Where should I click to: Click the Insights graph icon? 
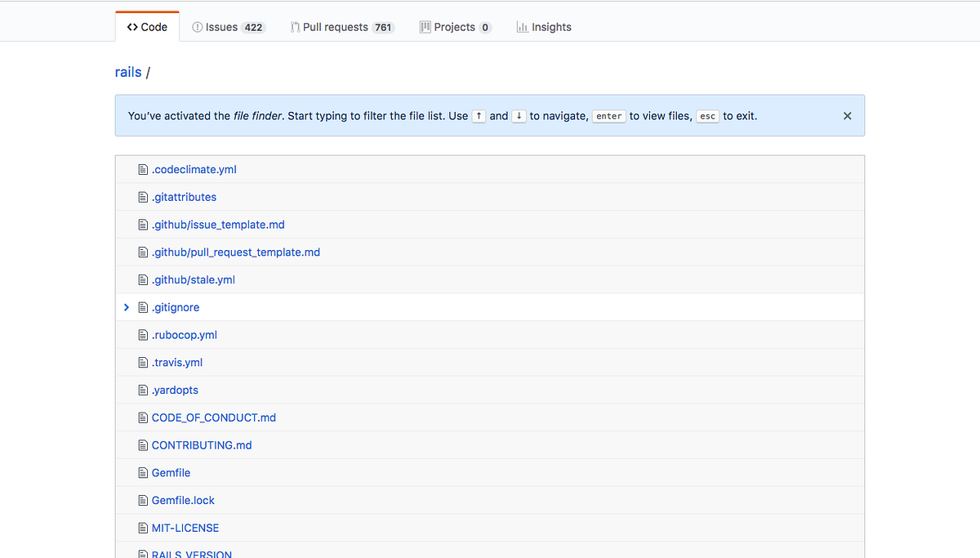tap(522, 26)
